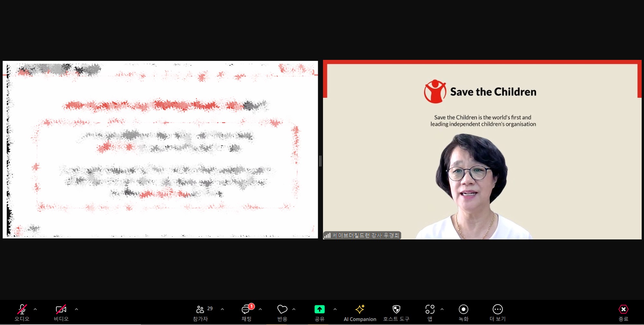This screenshot has width=644, height=325.
Task: Click signal strength icon on speaker tile
Action: [x=327, y=235]
